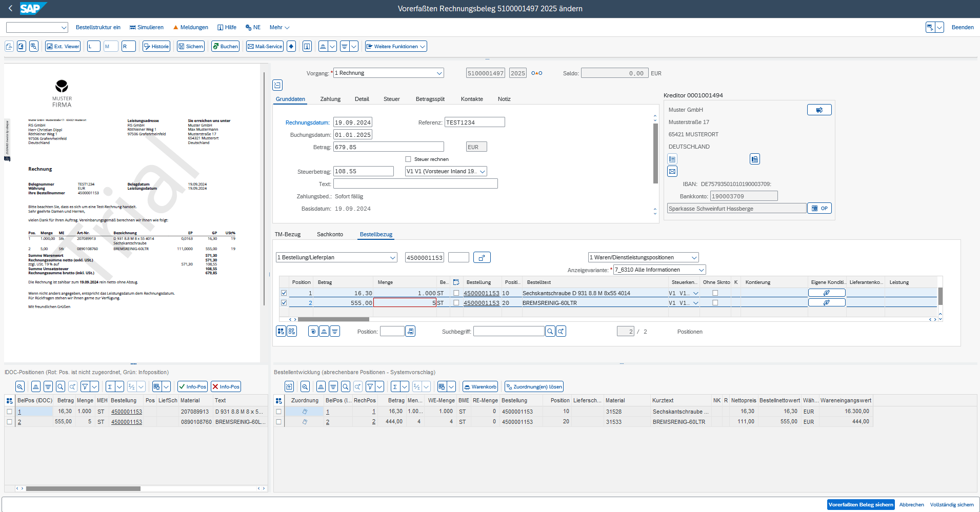The height and width of the screenshot is (512, 980).
Task: Click the details magnifier icon in the IDOC-Positionen toolbar
Action: [20, 386]
